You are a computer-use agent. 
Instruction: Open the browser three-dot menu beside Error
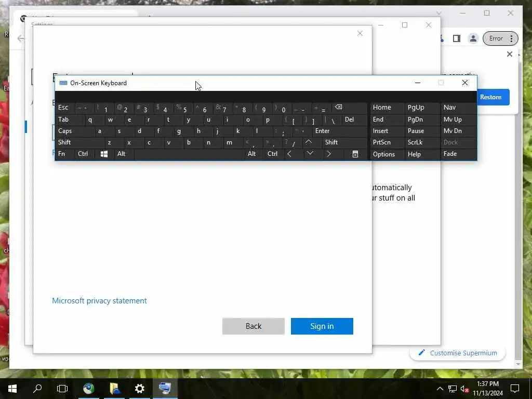pyautogui.click(x=511, y=38)
